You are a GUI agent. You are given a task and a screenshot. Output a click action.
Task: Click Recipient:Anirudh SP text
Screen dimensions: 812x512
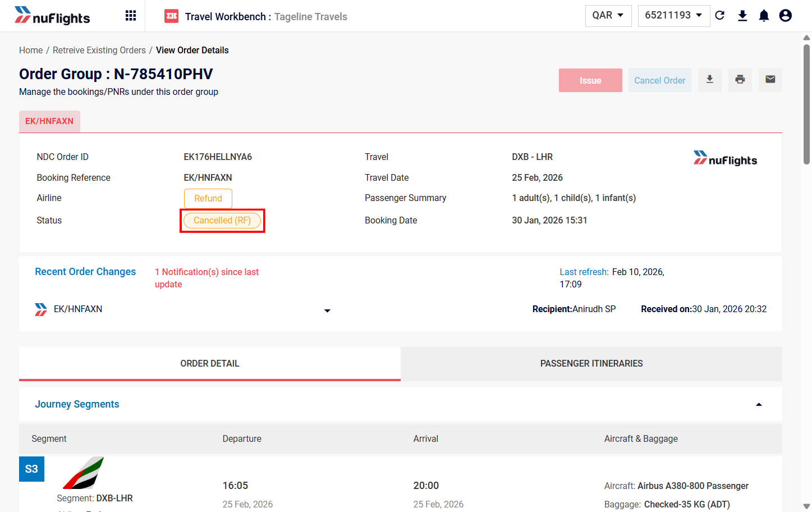(574, 309)
